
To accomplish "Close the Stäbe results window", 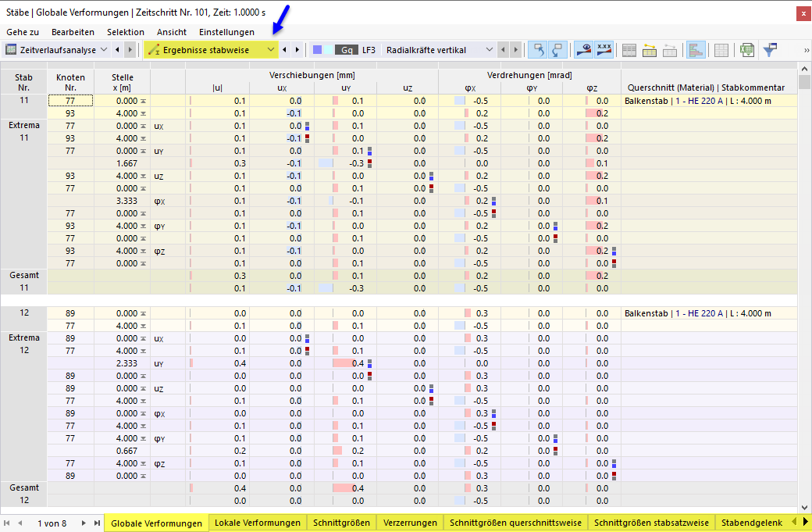I will tap(803, 13).
